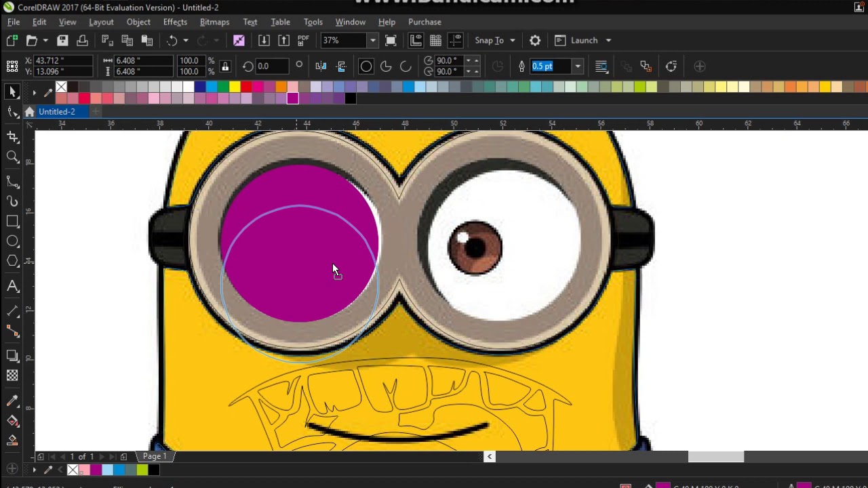Switch shape to Arc mode
868x488 pixels.
coord(406,66)
